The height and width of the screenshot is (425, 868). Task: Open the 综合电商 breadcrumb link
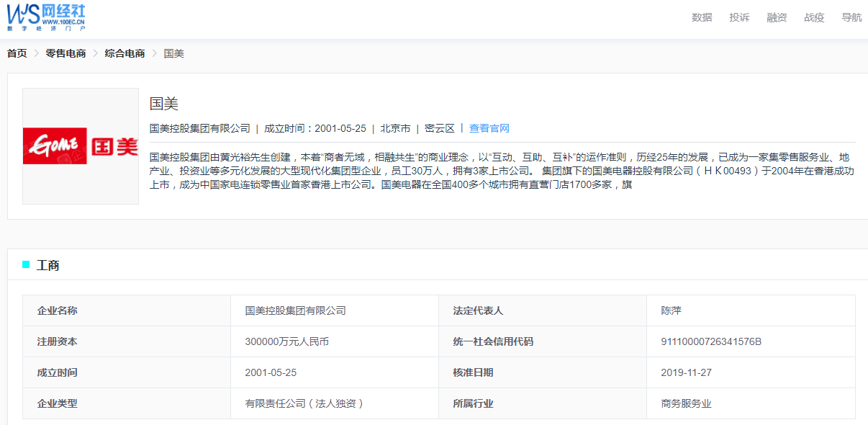click(125, 53)
